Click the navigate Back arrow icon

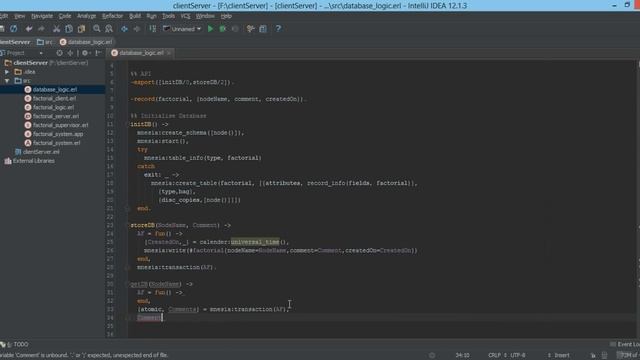pos(124,29)
